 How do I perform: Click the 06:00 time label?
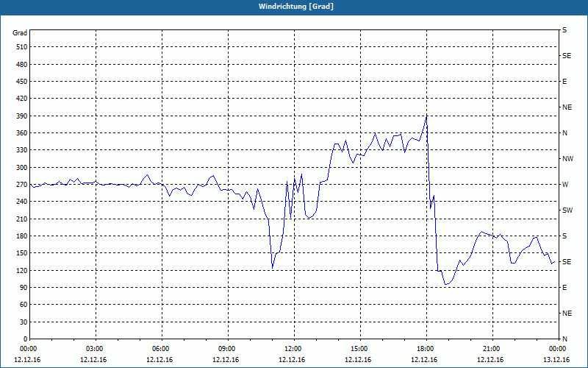pyautogui.click(x=162, y=349)
